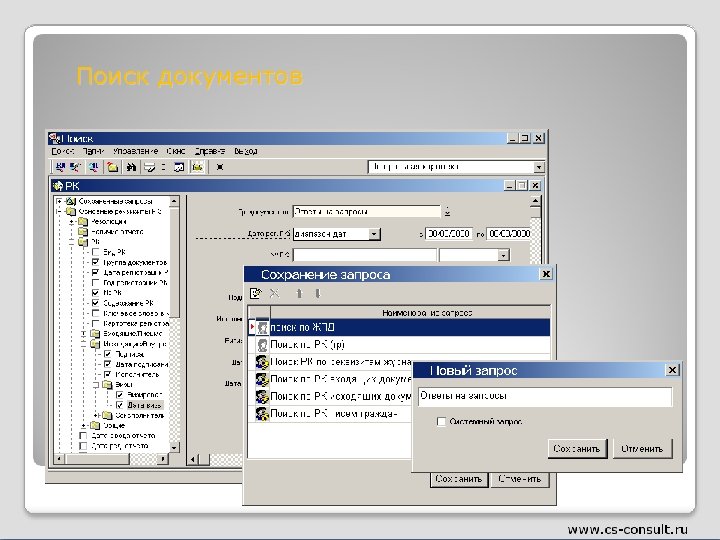Click the edit-query icon in the Сохранение запроса toolbar
720x540 pixels.
pos(255,293)
